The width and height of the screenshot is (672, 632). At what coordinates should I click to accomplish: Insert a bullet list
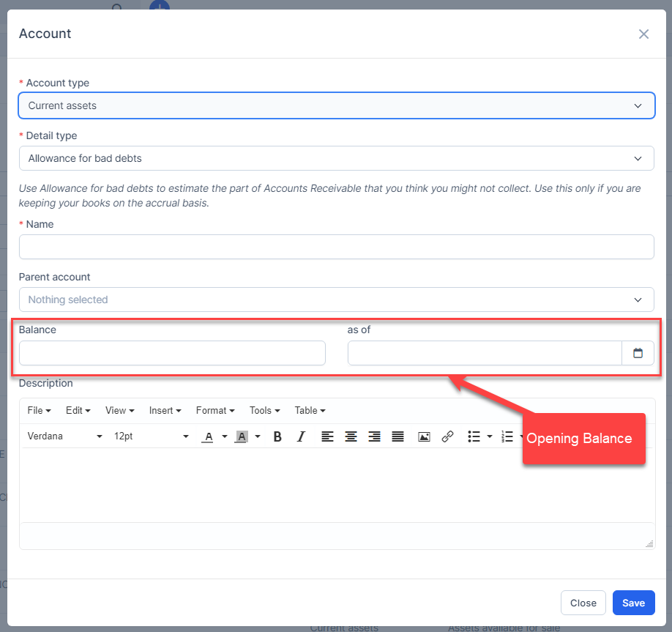(x=474, y=436)
